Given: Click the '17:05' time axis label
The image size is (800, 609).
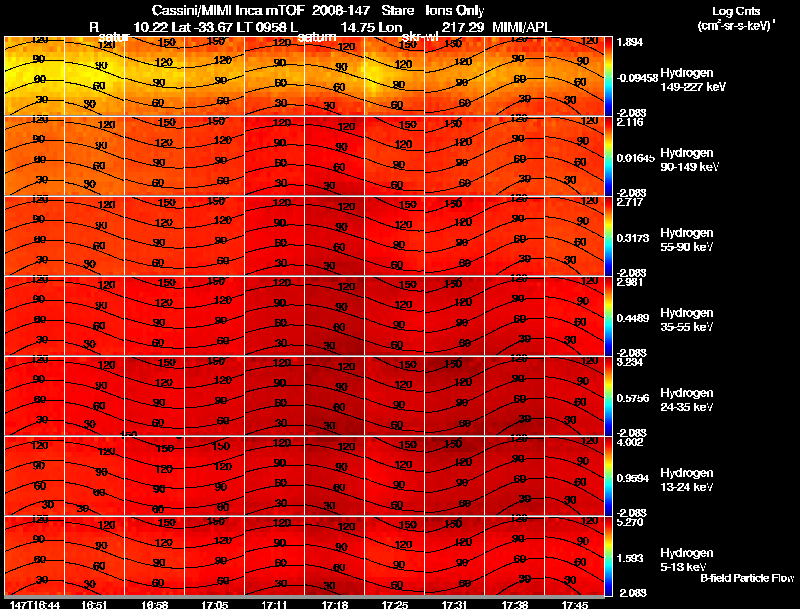Looking at the screenshot, I should pos(215,605).
